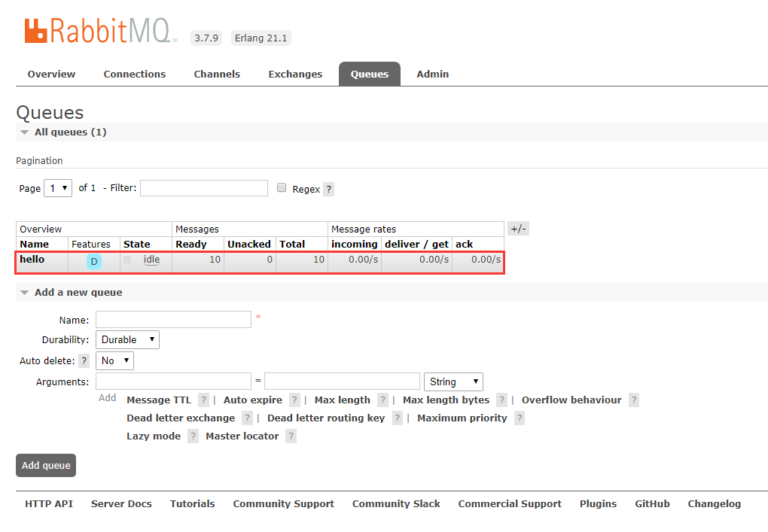Image resolution: width=768 pixels, height=532 pixels.
Task: Open help icon beside Auto delete label
Action: pos(84,360)
